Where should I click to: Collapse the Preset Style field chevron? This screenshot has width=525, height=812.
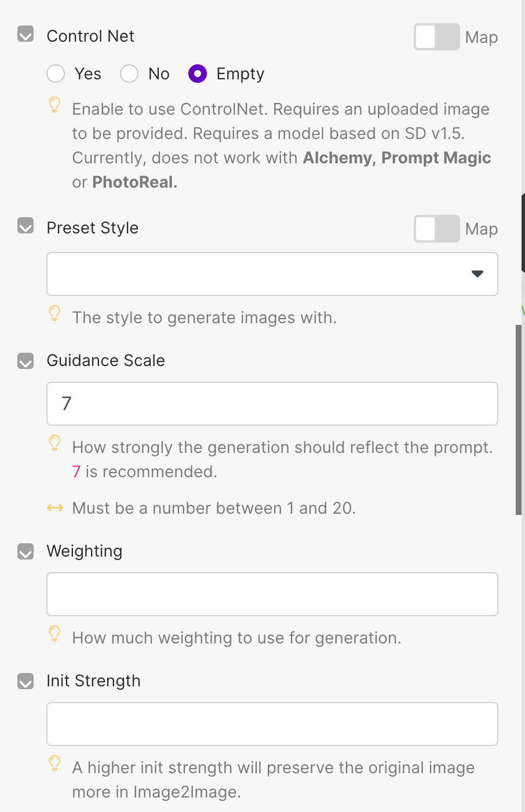(x=25, y=226)
